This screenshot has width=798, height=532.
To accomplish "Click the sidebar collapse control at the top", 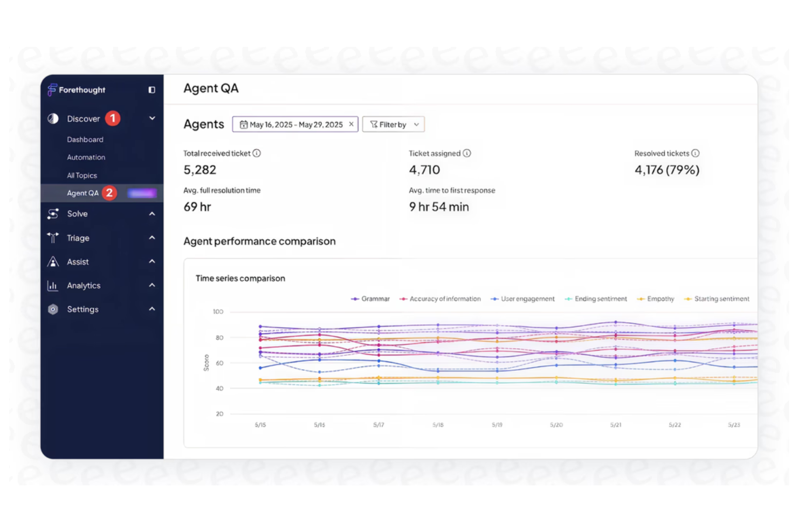I will pos(152,89).
